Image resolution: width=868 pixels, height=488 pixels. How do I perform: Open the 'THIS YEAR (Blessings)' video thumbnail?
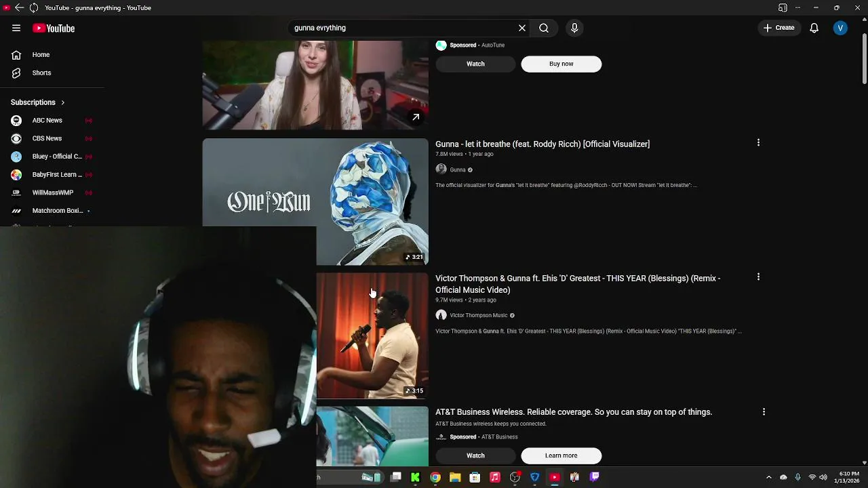pos(372,335)
